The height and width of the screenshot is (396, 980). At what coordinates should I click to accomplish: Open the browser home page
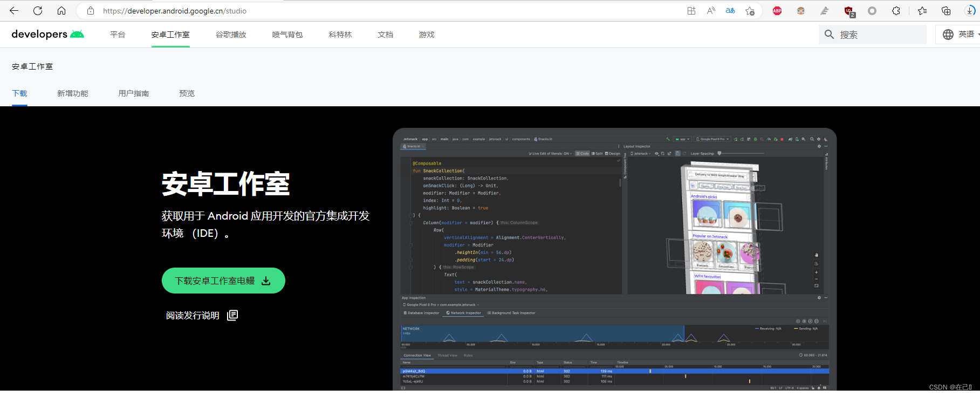[61, 11]
